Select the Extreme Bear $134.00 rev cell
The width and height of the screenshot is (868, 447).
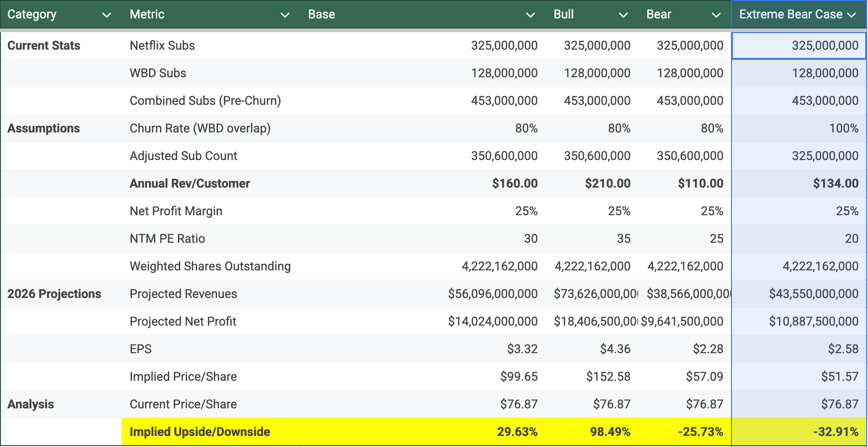tap(799, 183)
